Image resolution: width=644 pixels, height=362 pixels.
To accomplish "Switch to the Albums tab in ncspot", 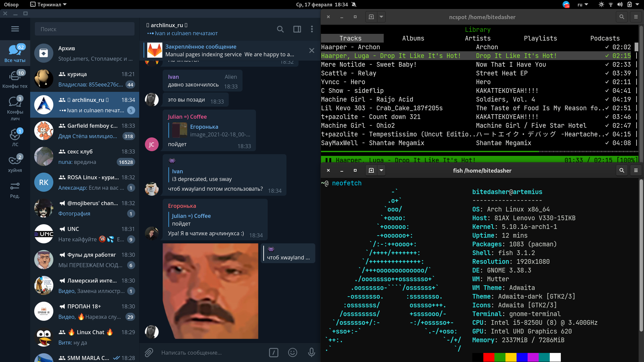I will [413, 38].
